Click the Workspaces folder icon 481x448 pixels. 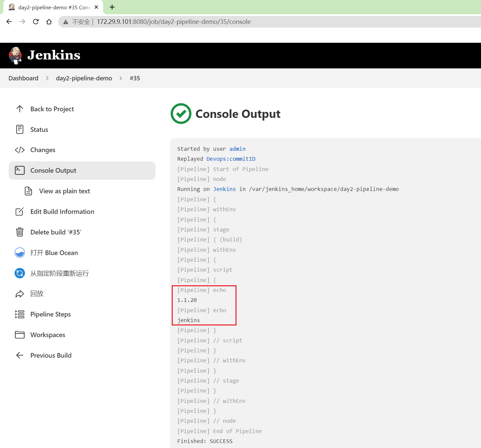[x=20, y=335]
